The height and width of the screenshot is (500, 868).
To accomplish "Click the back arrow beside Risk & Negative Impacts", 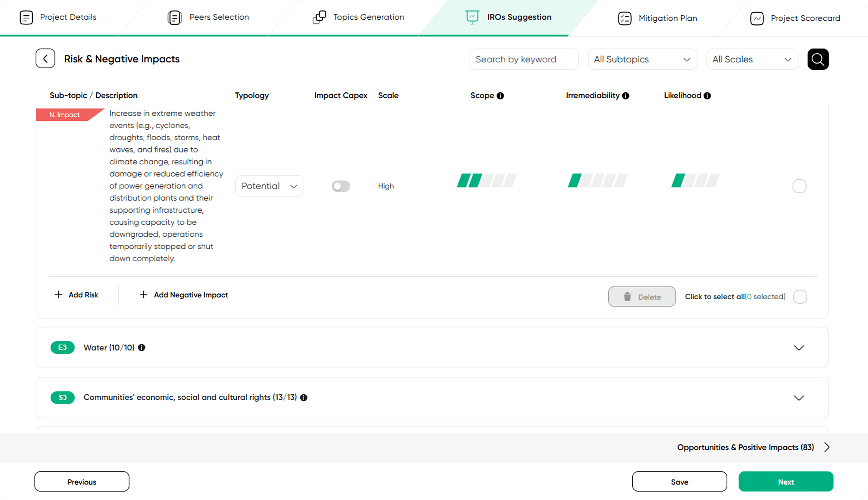I will click(x=45, y=59).
